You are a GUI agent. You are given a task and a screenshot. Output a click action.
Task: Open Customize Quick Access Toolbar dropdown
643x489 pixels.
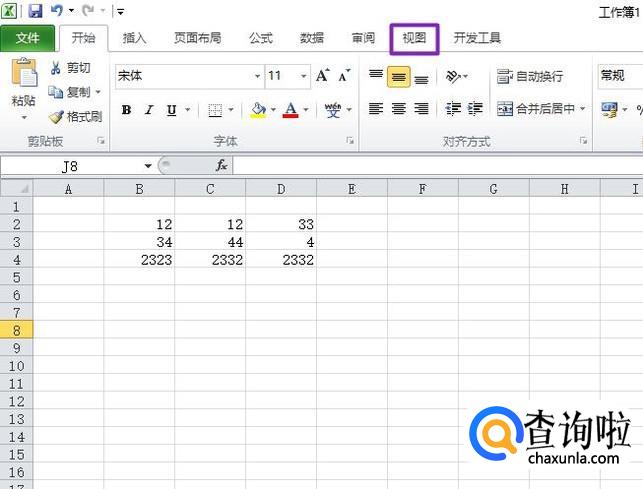point(121,11)
